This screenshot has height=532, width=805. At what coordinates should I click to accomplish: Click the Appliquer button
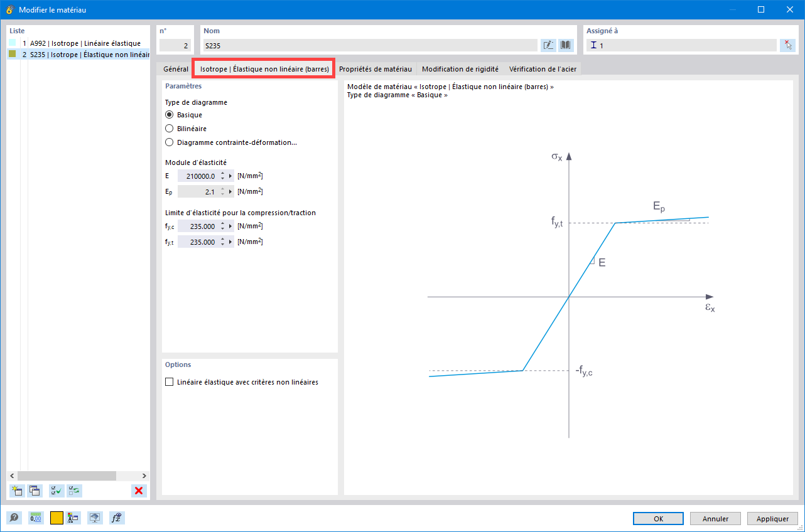coord(772,519)
